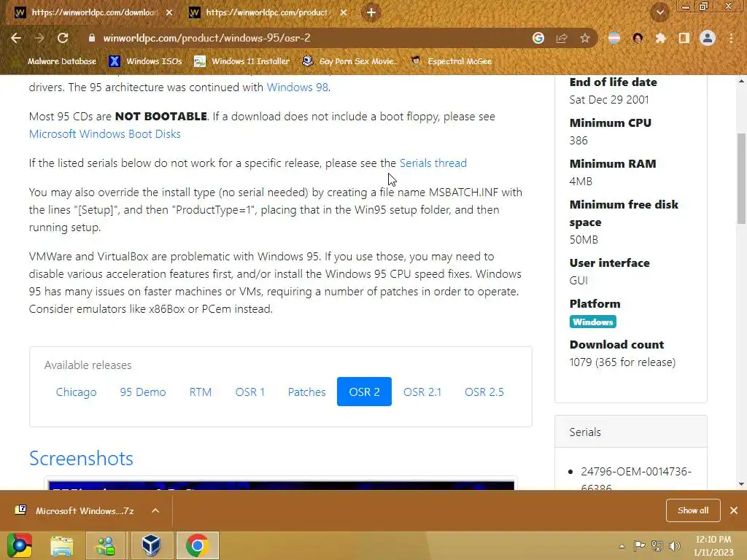Open the Messenger taskbar icon
Viewport: 747px width, 560px height.
pos(106,545)
